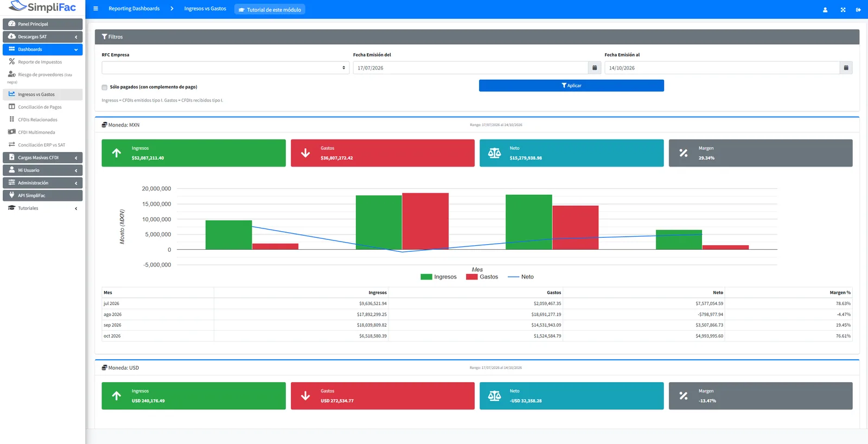Screen dimensions: 868x444
Task: Open Reporte de Impuestos menu item
Action: tap(42, 62)
